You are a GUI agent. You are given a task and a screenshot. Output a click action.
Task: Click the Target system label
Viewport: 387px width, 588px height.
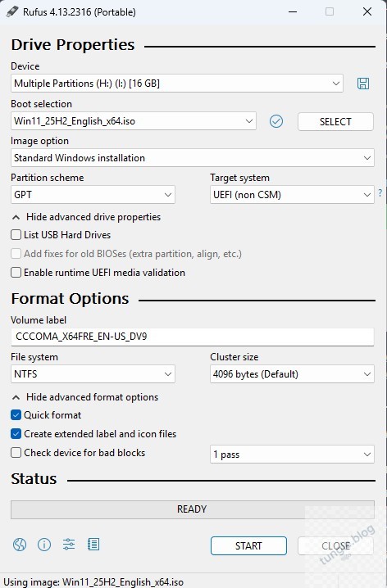(x=240, y=178)
